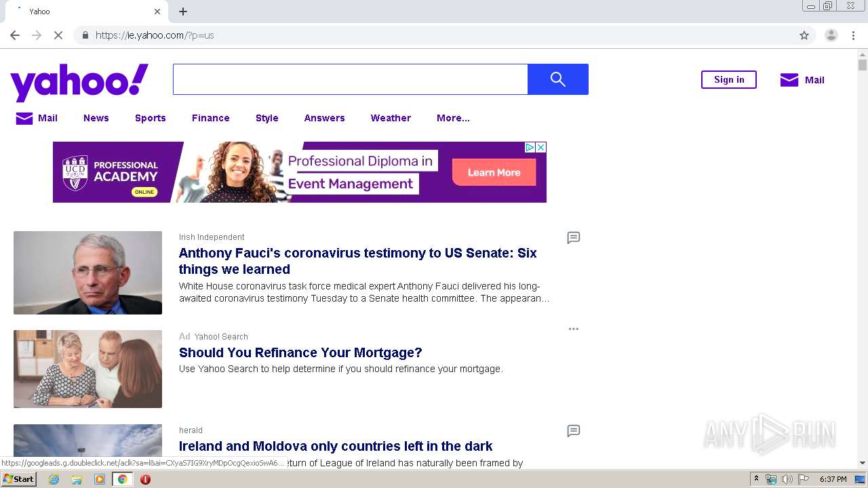Open the Chrome three-dot menu

click(x=854, y=35)
